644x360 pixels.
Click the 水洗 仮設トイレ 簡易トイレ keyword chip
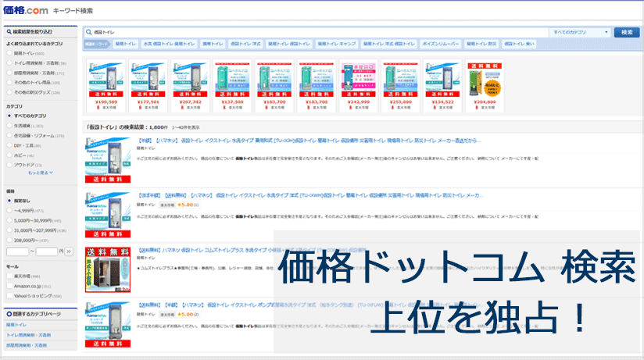[x=169, y=44]
